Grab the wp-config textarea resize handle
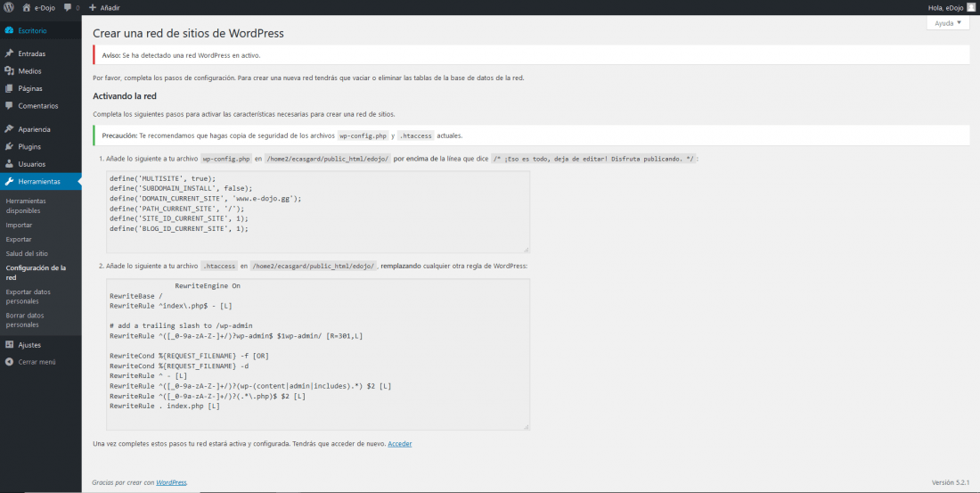This screenshot has height=493, width=980. tap(527, 250)
